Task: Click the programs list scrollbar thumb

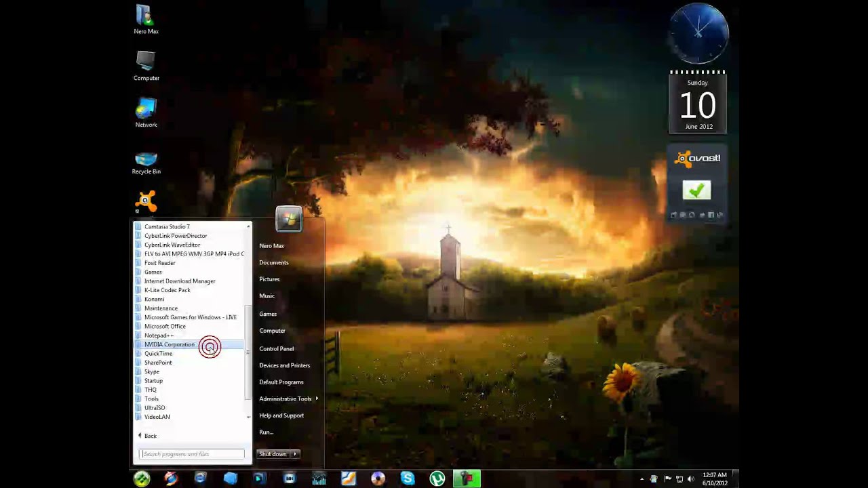Action: tap(248, 352)
